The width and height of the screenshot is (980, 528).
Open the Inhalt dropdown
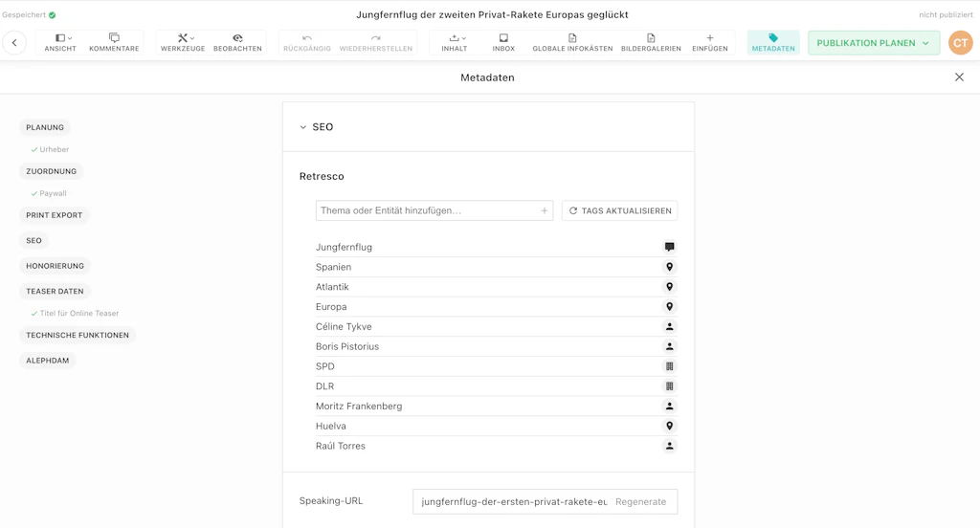[455, 42]
